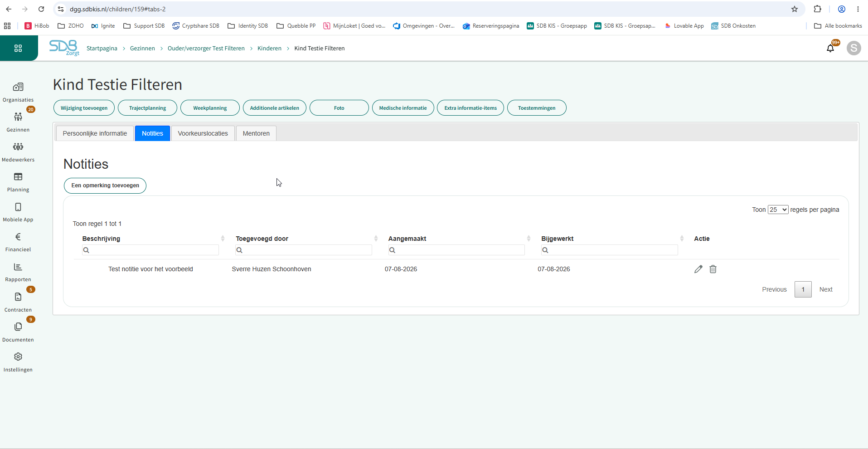Delete the Test notitie row with trash icon

pyautogui.click(x=713, y=269)
